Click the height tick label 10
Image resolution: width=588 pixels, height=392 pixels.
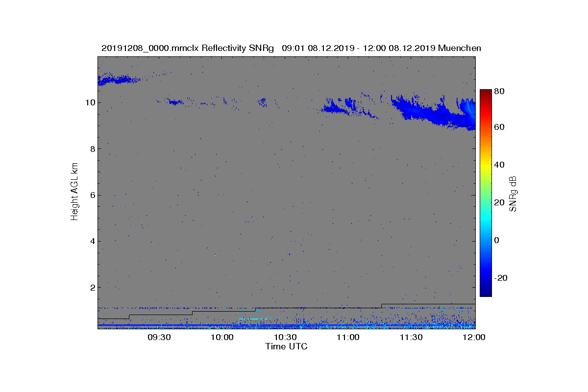click(x=90, y=102)
